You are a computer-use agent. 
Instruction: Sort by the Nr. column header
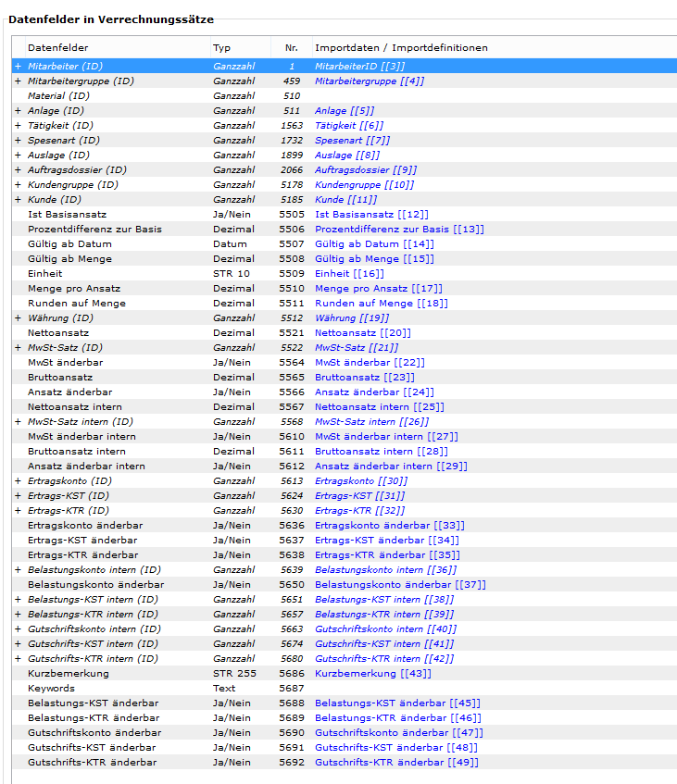pyautogui.click(x=291, y=47)
